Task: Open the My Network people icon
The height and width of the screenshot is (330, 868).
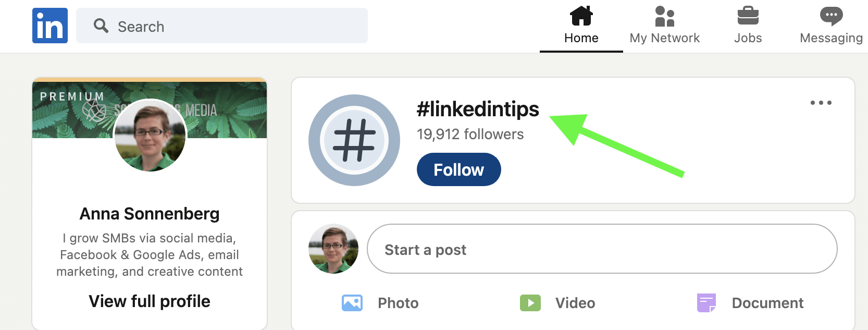Action: (x=664, y=16)
